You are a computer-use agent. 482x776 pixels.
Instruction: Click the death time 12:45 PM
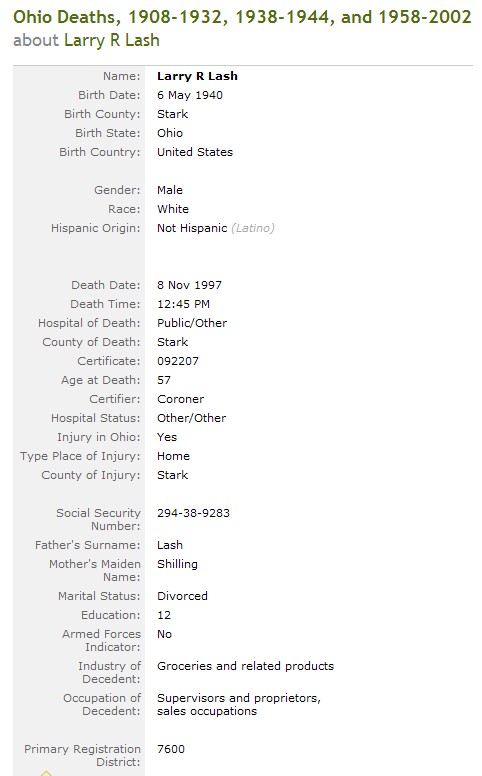click(x=184, y=304)
